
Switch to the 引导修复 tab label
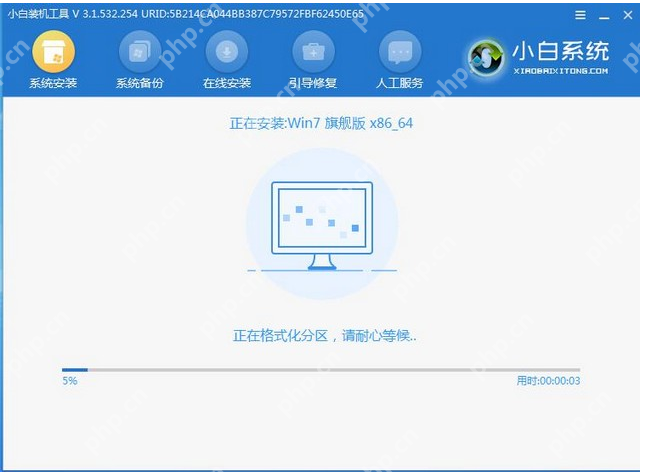pyautogui.click(x=313, y=83)
